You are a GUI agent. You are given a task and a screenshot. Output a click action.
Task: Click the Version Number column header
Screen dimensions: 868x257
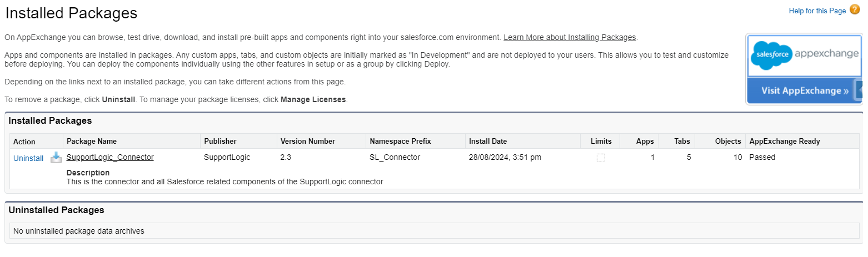(308, 141)
